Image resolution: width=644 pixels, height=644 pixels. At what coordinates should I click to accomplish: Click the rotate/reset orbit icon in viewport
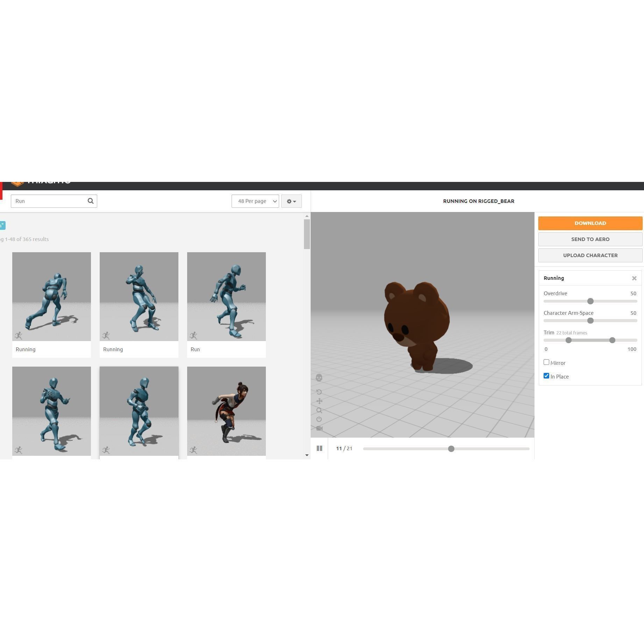coord(319,392)
